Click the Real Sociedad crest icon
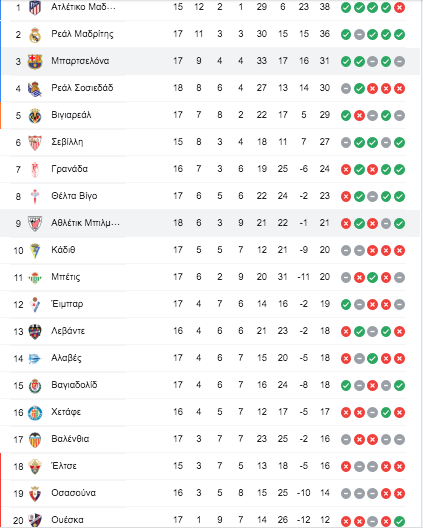 click(x=35, y=89)
